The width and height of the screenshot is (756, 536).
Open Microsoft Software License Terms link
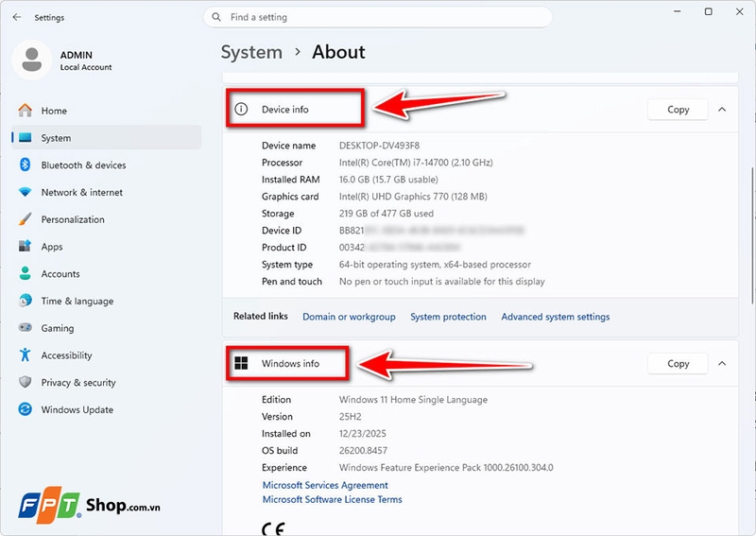tap(333, 500)
